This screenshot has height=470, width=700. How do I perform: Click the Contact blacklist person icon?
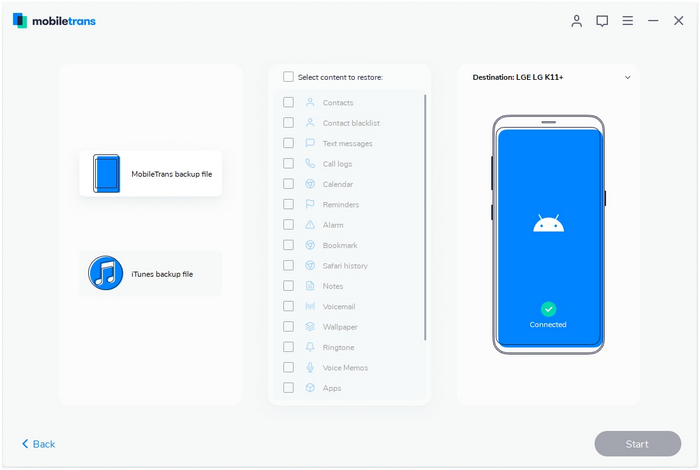click(x=310, y=123)
